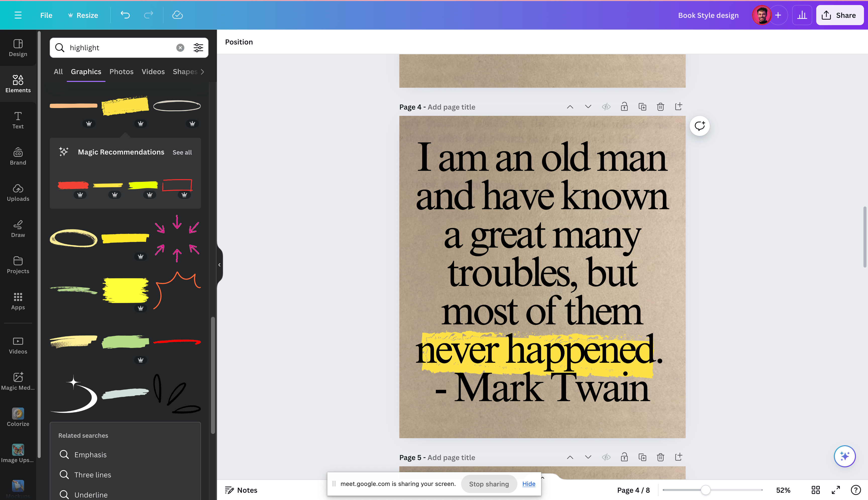The image size is (868, 500).
Task: Click the Hide link in sharing bar
Action: point(528,483)
